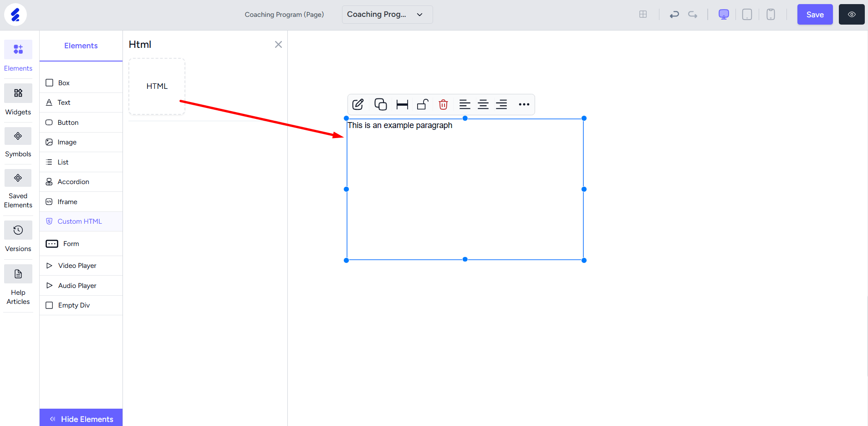Choose Audio Player from elements list
The image size is (868, 426).
pyautogui.click(x=81, y=286)
